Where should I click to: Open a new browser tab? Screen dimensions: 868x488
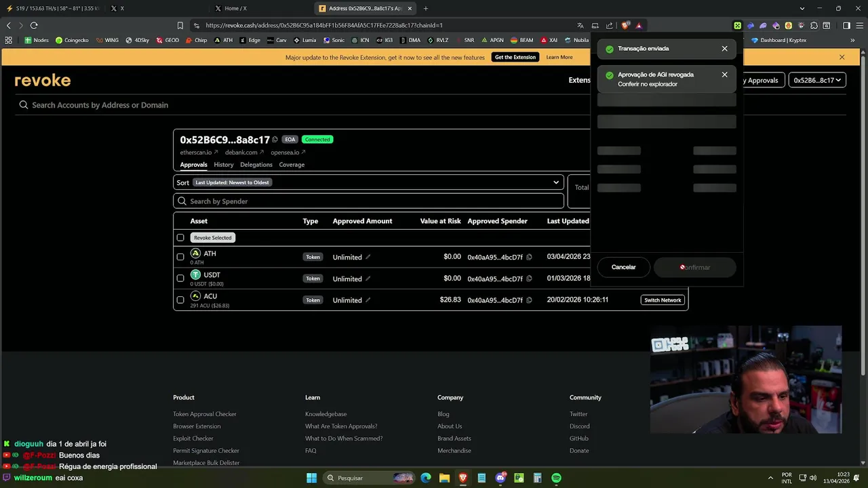tap(426, 8)
